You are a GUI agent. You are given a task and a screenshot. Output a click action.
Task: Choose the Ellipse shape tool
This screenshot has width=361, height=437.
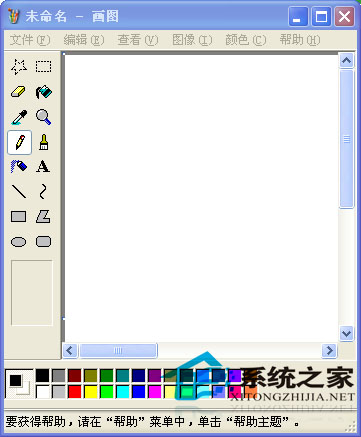pos(19,242)
